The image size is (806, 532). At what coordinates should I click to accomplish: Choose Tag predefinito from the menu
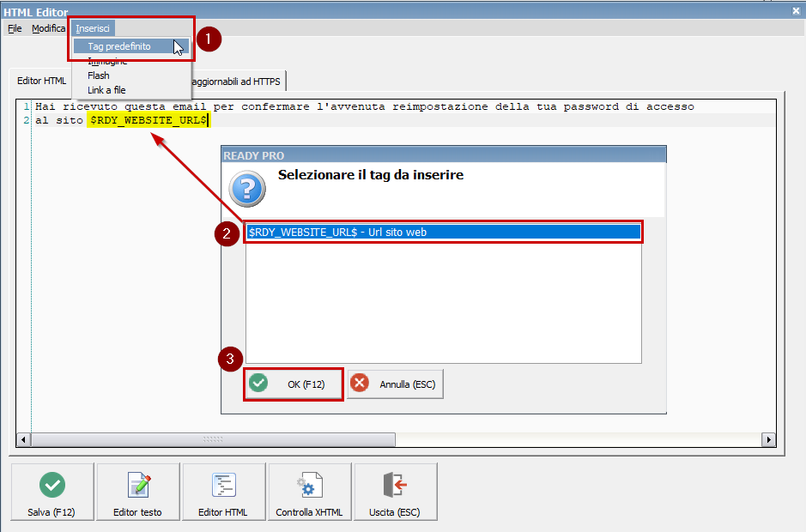pyautogui.click(x=118, y=46)
